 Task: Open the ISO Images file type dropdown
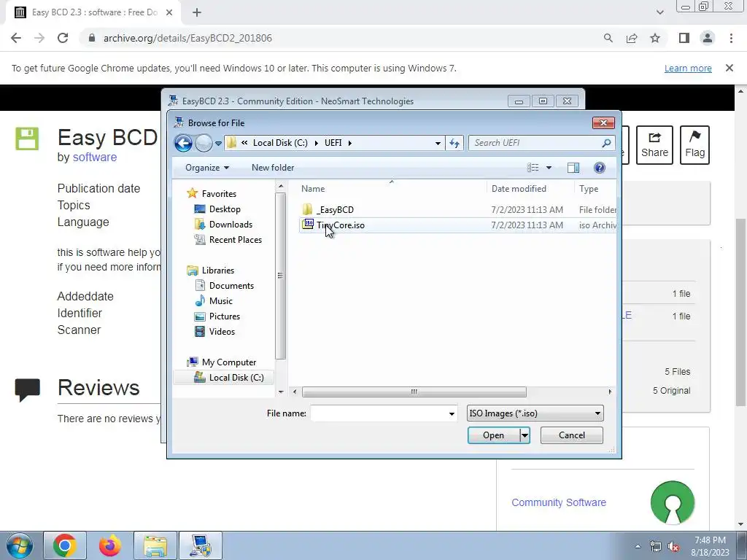pyautogui.click(x=535, y=413)
